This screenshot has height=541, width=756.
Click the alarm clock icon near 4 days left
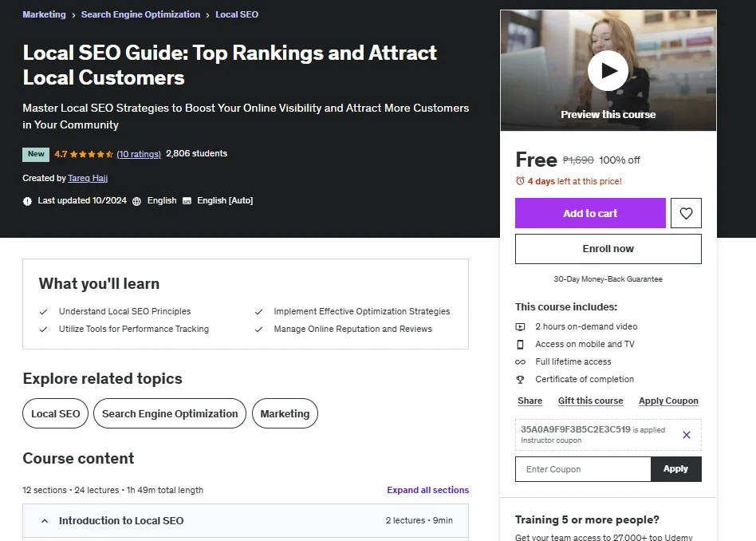click(x=520, y=181)
